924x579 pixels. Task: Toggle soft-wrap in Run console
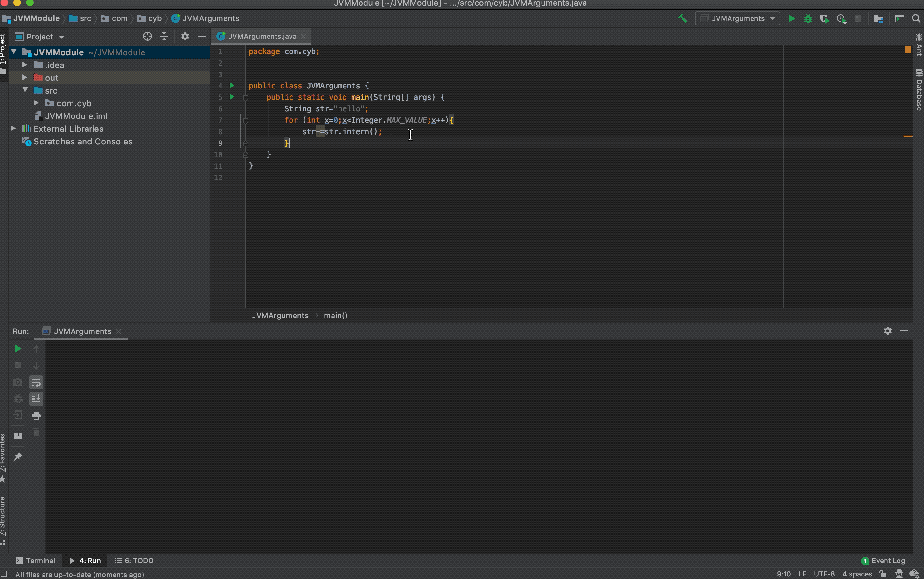coord(36,382)
